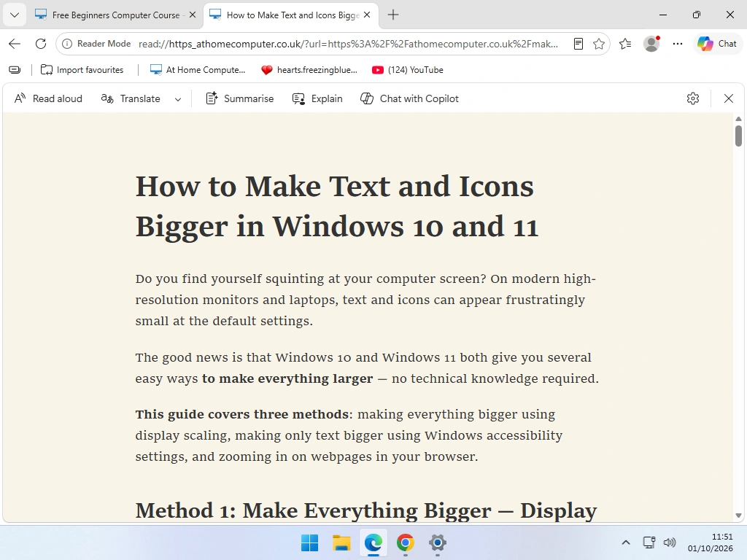View site information icon
Screen dimensions: 747x560
pyautogui.click(x=68, y=44)
